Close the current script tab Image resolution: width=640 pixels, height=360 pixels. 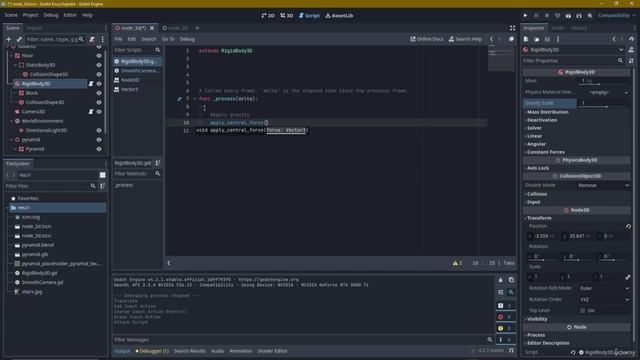(152, 28)
